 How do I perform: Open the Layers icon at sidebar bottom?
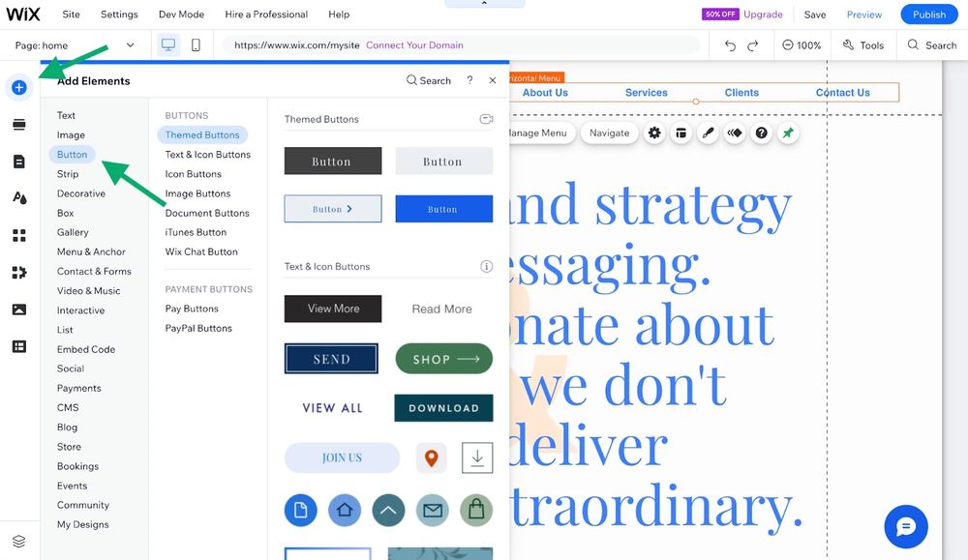tap(18, 541)
